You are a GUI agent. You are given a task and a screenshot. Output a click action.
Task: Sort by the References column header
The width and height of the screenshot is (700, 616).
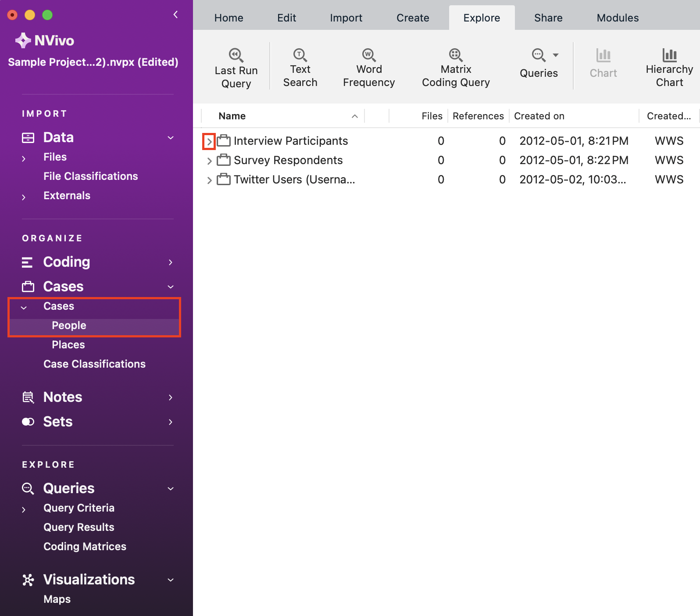tap(478, 116)
